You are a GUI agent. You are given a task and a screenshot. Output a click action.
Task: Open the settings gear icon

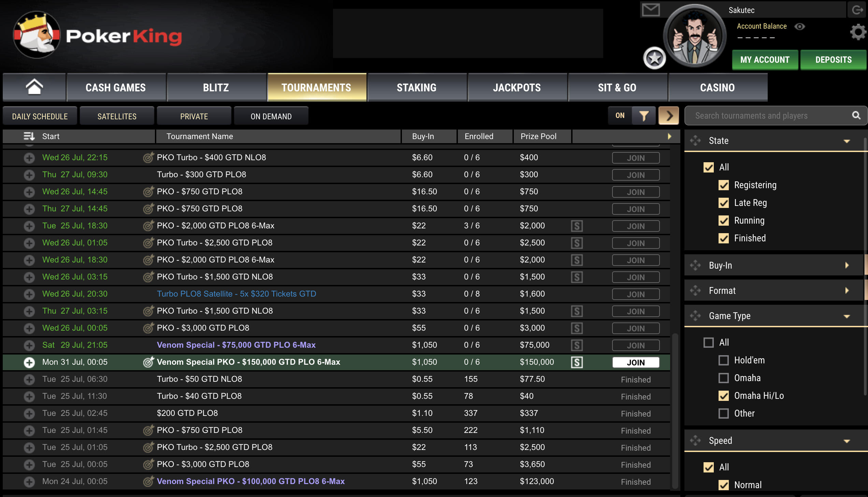(x=858, y=32)
